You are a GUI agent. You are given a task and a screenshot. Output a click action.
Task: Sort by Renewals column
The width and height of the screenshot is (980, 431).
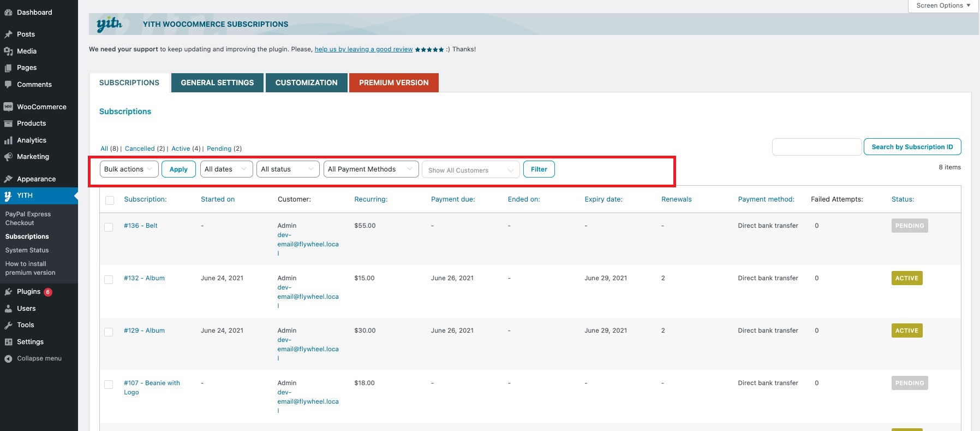pyautogui.click(x=677, y=199)
